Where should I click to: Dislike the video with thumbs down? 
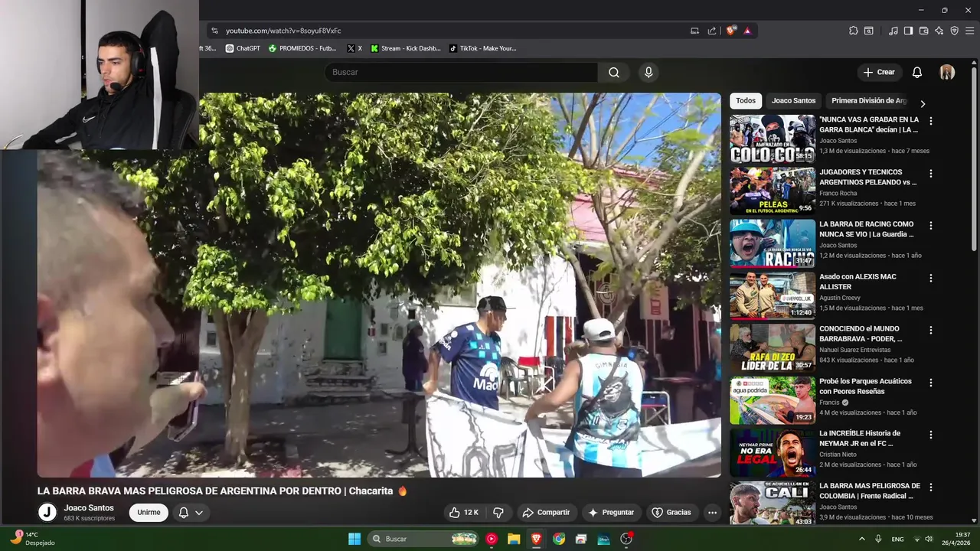click(498, 513)
